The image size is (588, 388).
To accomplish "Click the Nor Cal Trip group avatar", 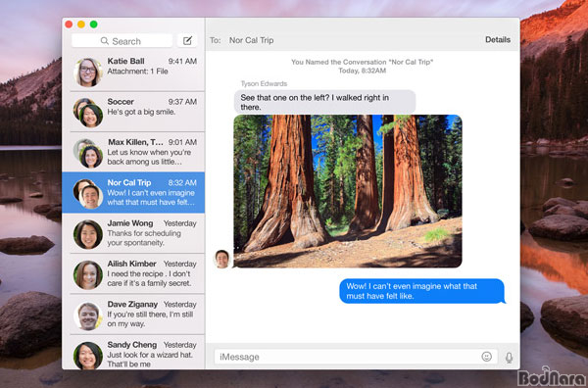I will tap(88, 194).
